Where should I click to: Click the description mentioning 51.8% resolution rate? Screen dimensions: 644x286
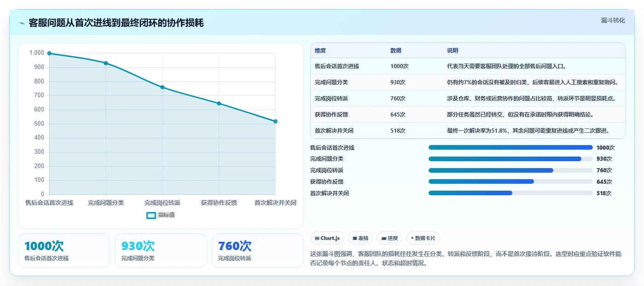pos(528,131)
